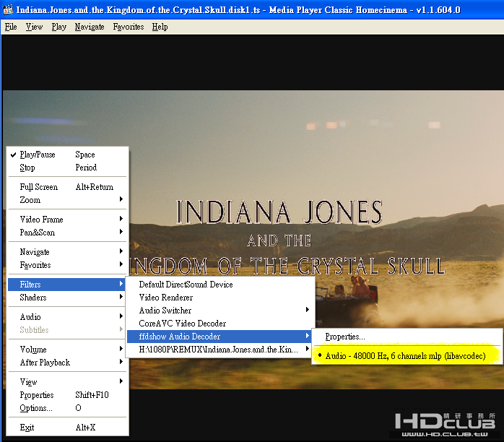Screen dimensions: 504x442
Task: Expand the Audio submenu
Action: (67, 317)
